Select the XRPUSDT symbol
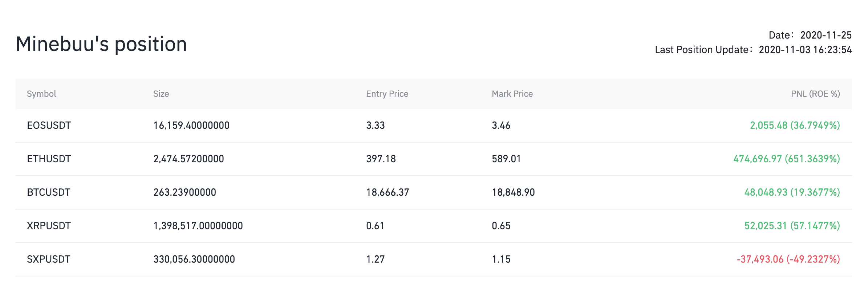The image size is (868, 299). pos(49,226)
